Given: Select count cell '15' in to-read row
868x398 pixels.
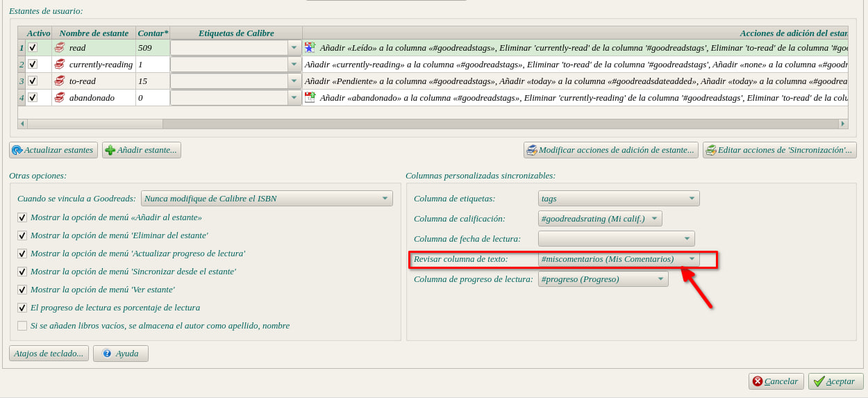Looking at the screenshot, I should tap(153, 81).
